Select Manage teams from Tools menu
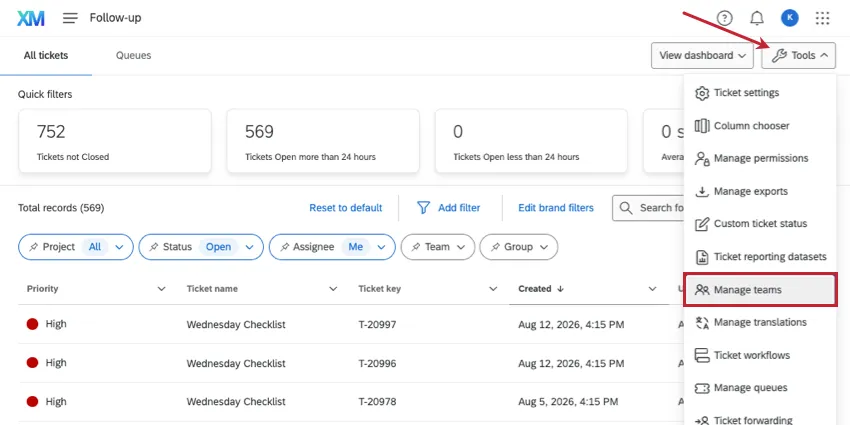850x425 pixels. coord(760,290)
